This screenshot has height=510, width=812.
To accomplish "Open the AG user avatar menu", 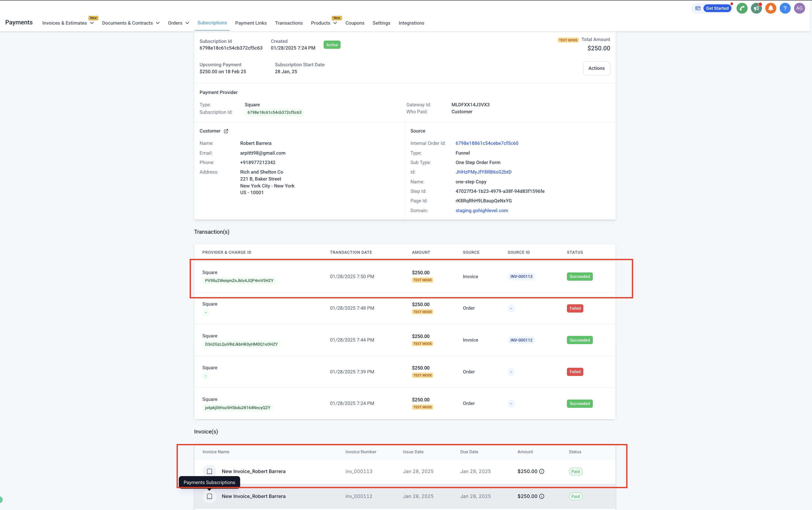I will (x=799, y=8).
